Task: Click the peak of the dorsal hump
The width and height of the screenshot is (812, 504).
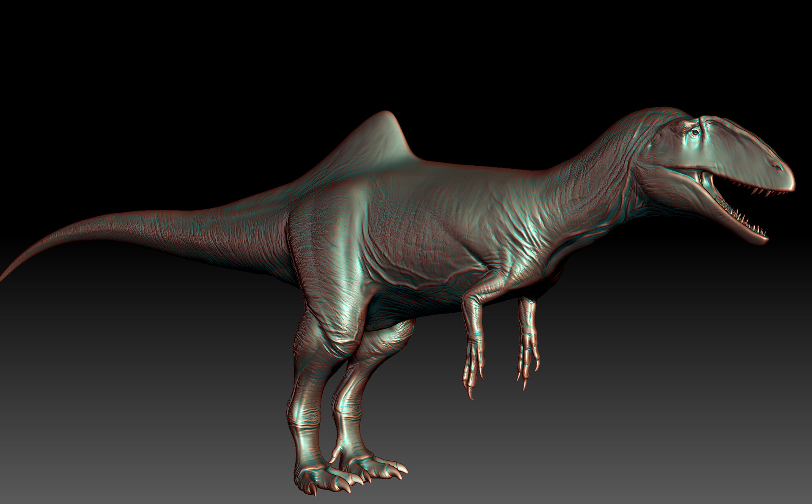Action: 386,115
